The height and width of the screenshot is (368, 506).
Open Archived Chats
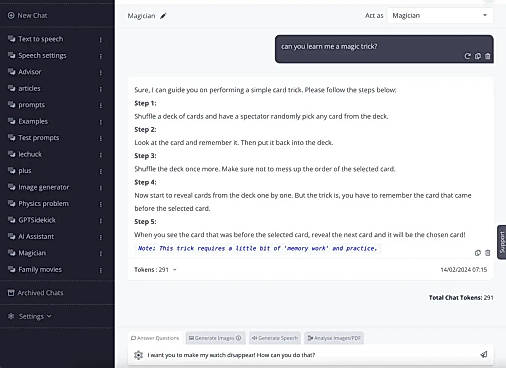coord(36,293)
